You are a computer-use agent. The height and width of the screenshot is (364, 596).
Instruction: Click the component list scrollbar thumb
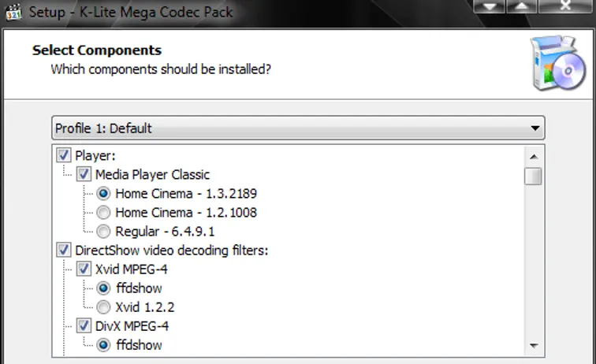[x=534, y=176]
